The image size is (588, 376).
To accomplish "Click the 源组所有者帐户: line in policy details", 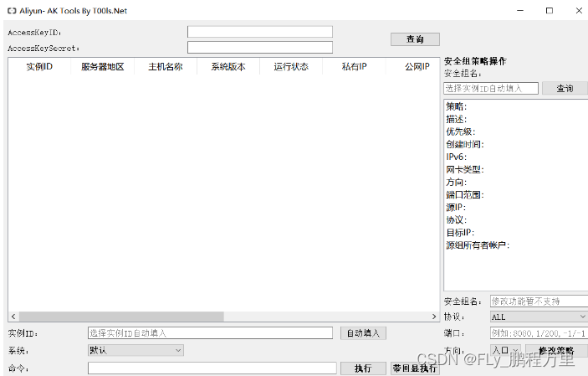I will coord(478,245).
